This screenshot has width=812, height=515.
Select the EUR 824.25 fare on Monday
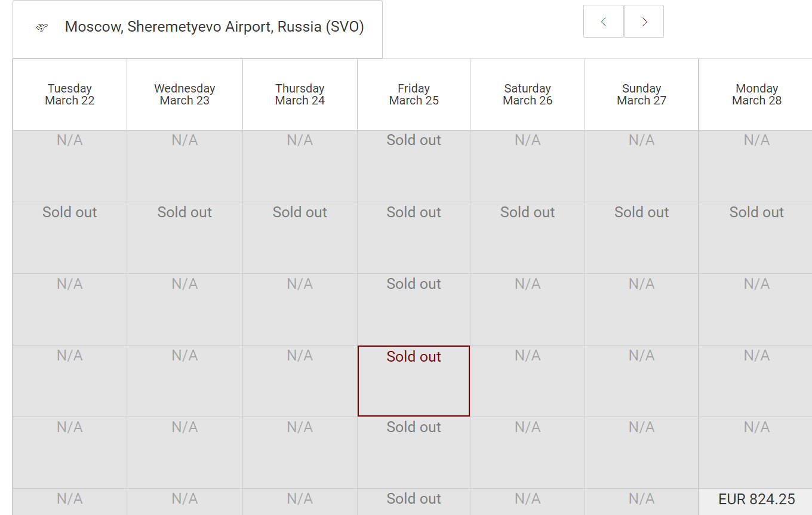pos(756,500)
